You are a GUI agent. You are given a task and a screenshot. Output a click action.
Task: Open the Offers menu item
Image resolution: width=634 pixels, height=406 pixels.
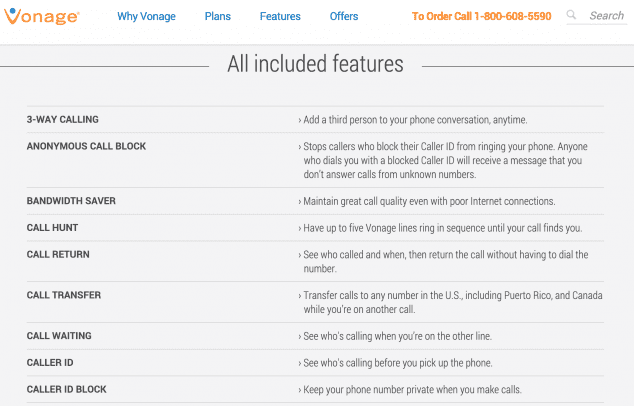pyautogui.click(x=344, y=16)
